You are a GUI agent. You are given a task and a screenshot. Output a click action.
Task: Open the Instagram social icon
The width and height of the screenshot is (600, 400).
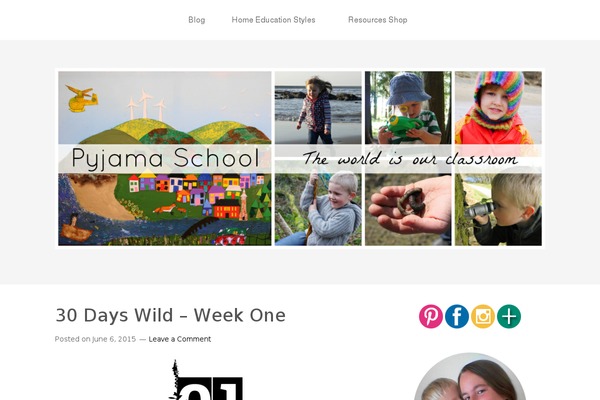tap(483, 316)
